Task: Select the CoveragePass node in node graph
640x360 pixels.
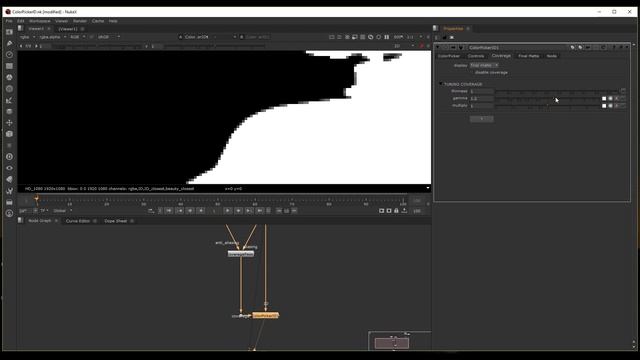Action: 241,253
